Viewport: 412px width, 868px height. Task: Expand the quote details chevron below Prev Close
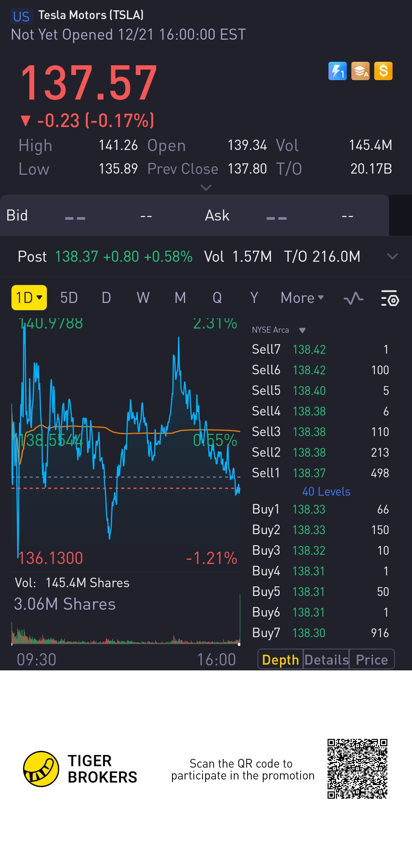coord(206,188)
